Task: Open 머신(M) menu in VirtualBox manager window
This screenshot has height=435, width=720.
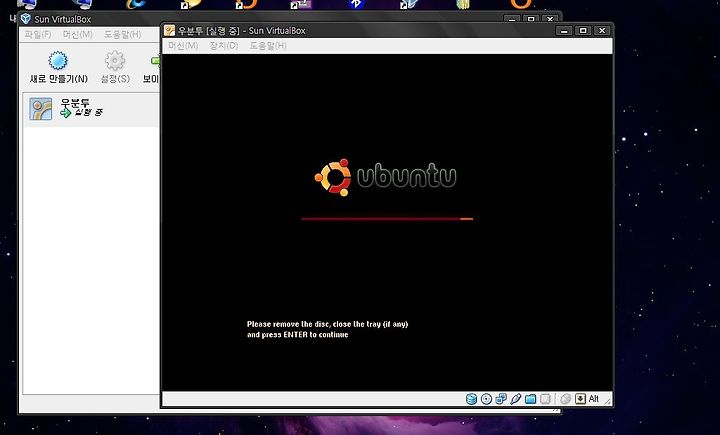Action: [x=78, y=34]
